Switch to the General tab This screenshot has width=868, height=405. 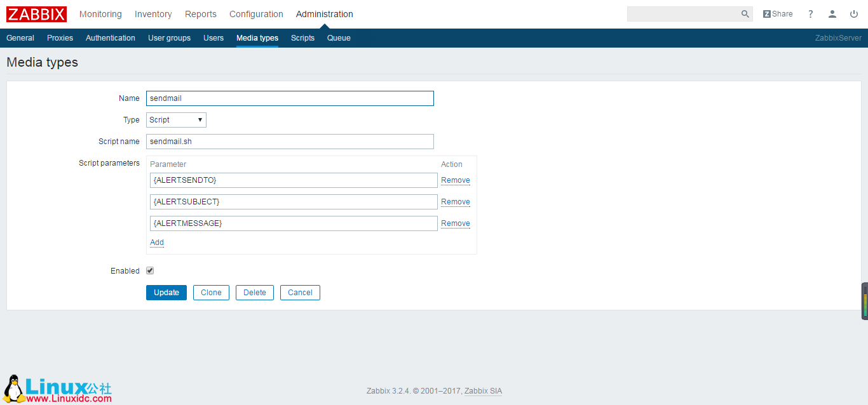click(20, 37)
